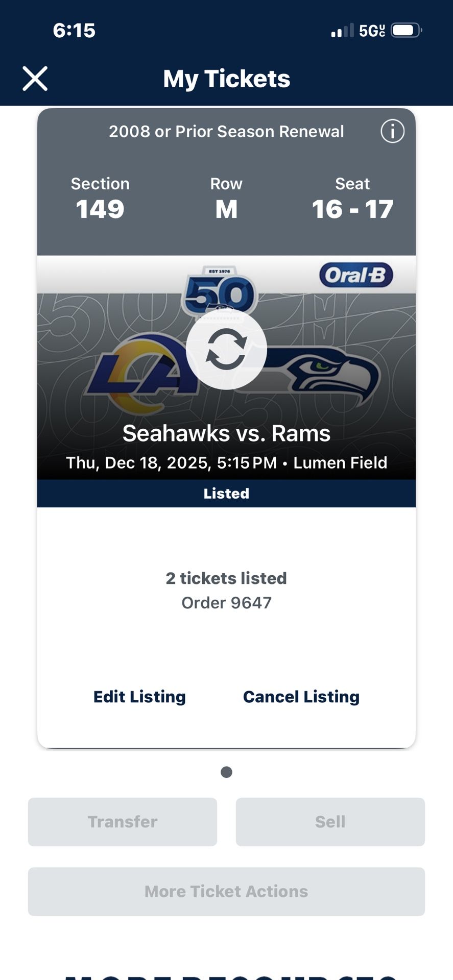Screen dimensions: 453x980
Task: Tap the Transfer button
Action: pyautogui.click(x=123, y=821)
